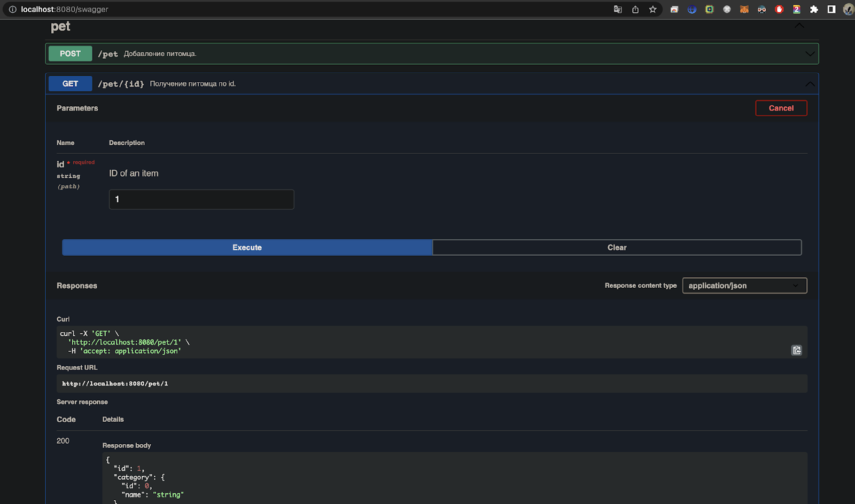This screenshot has width=855, height=504.
Task: Open the browser extensions puzzle icon
Action: 814,9
